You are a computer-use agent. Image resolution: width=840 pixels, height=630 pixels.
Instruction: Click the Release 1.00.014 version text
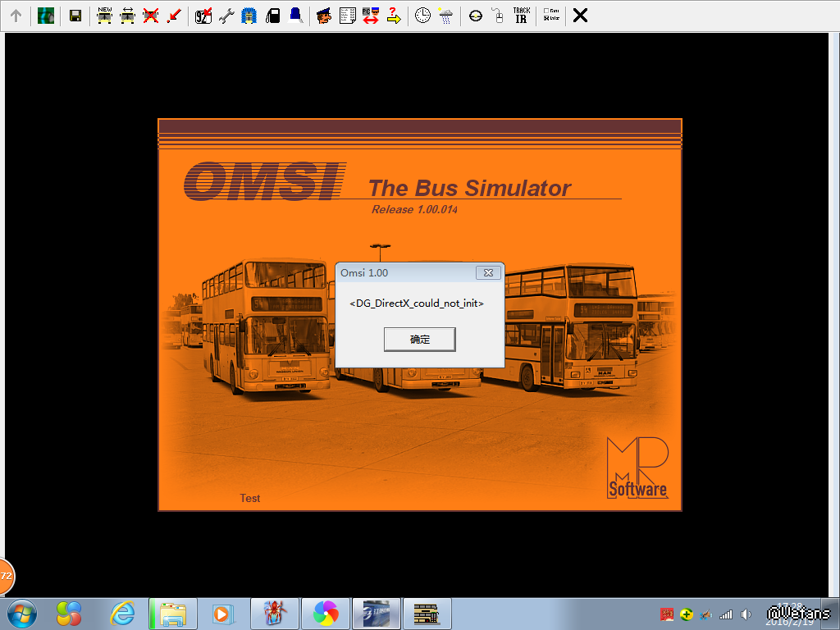[414, 209]
